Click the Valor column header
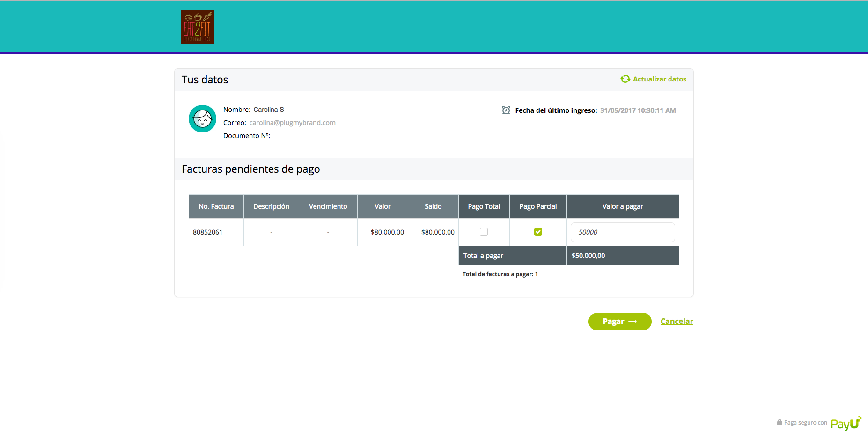This screenshot has height=440, width=868. 382,206
